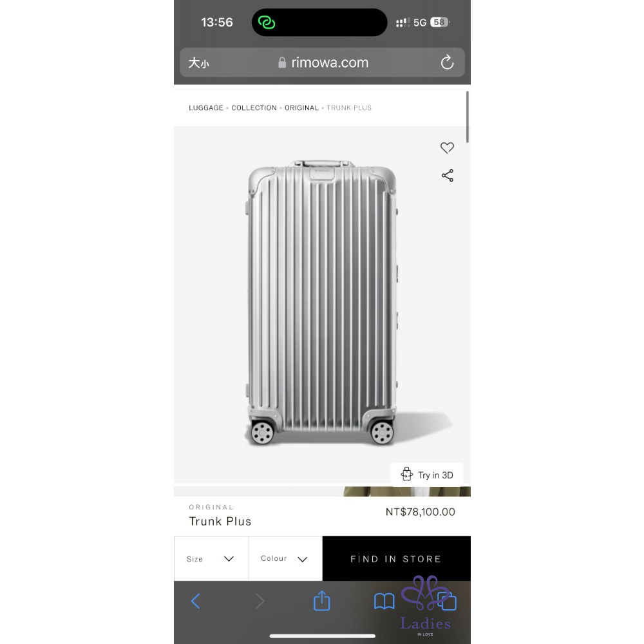Tap the share icon below the heart

pyautogui.click(x=448, y=175)
